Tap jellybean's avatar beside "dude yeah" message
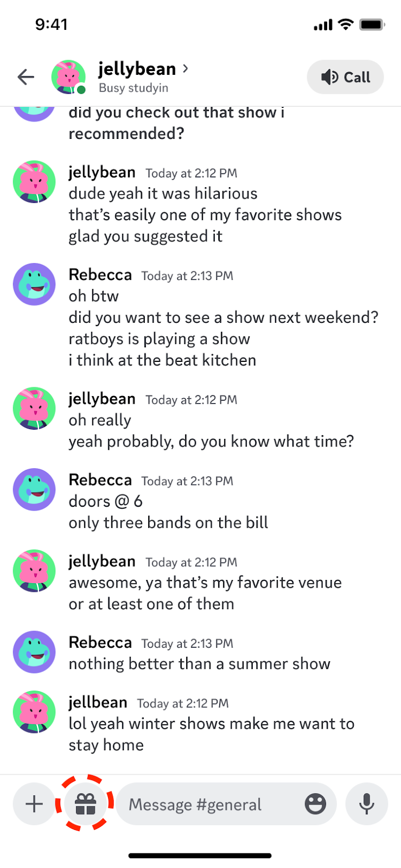The width and height of the screenshot is (401, 868). pyautogui.click(x=34, y=182)
